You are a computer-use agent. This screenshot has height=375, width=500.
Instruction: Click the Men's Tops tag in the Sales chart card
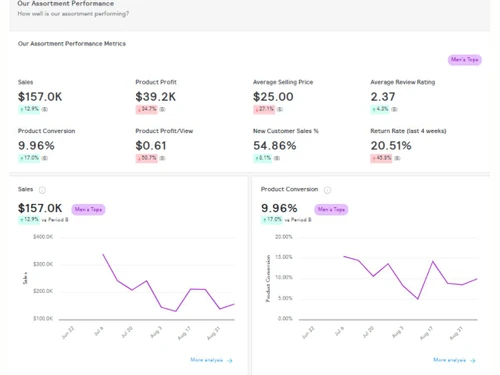[88, 210]
